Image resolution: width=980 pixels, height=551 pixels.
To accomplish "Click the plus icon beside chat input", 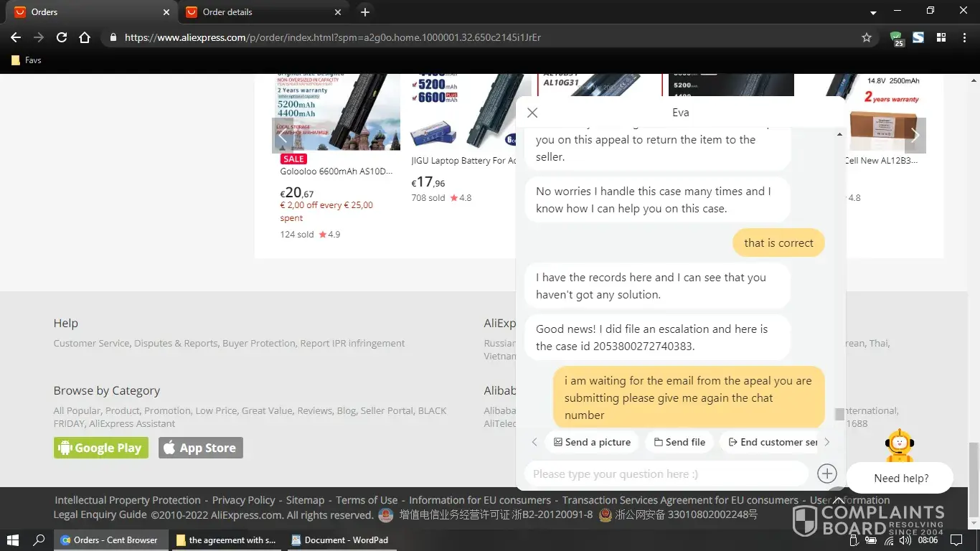I will click(826, 474).
